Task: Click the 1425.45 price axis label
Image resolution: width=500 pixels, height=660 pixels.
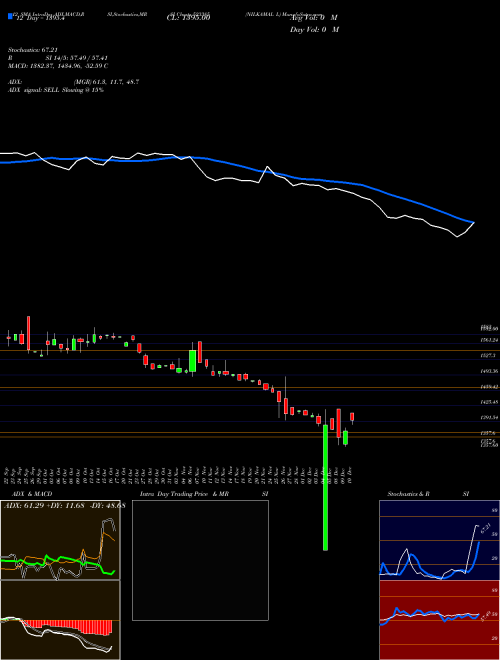Action: tap(489, 402)
